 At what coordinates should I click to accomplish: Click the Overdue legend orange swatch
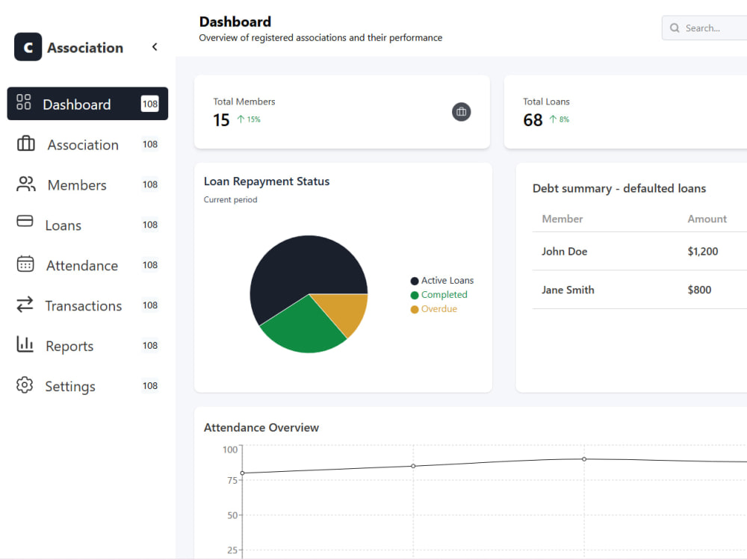(415, 310)
